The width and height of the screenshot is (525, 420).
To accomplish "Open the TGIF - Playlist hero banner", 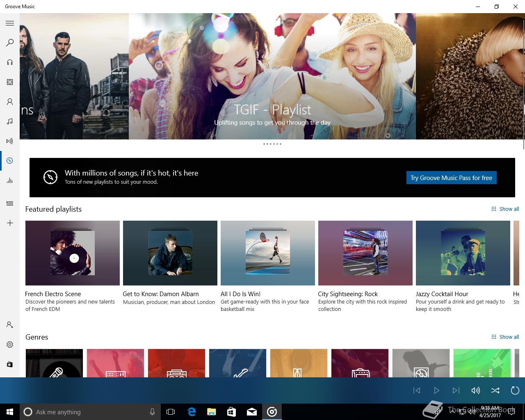I will tap(272, 76).
